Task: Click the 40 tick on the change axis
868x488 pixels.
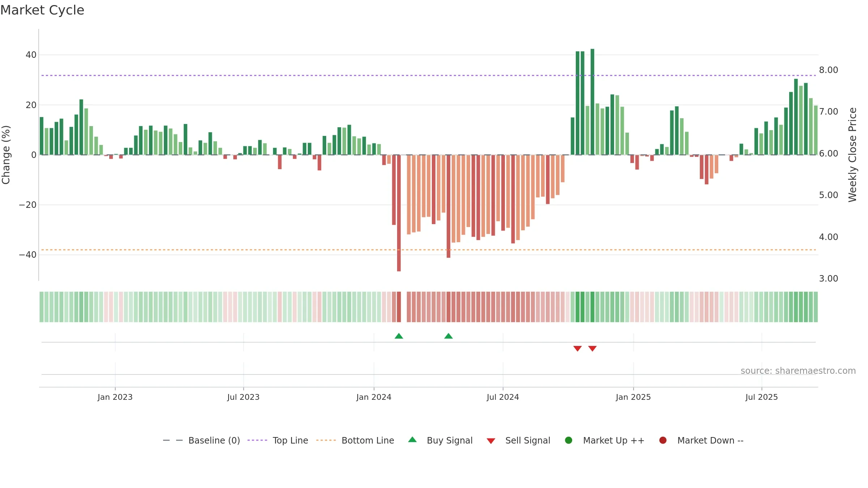Action: point(31,55)
